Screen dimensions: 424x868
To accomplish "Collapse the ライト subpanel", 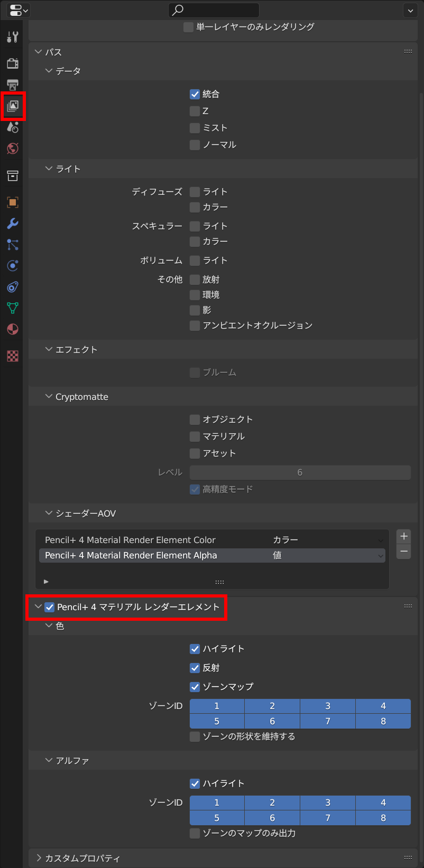I will (49, 169).
